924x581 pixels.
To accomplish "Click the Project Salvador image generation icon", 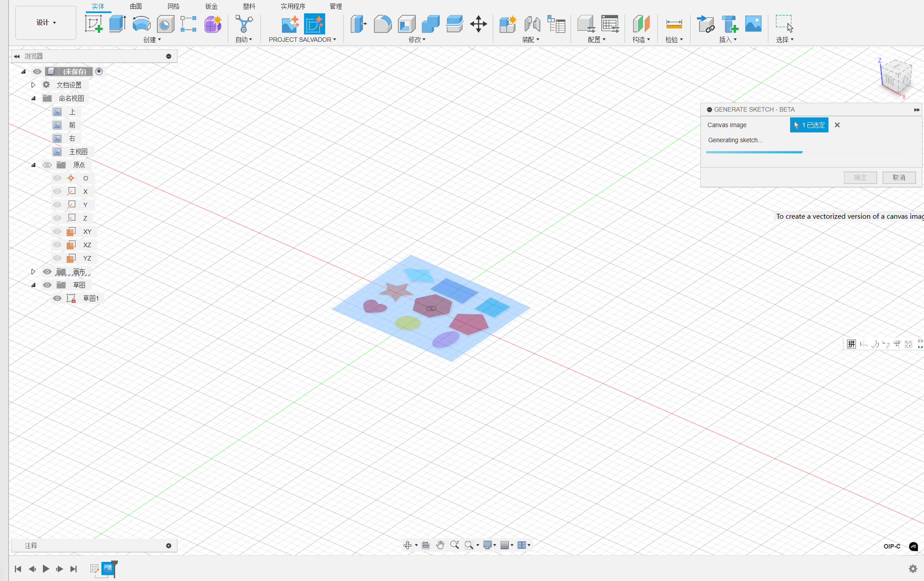I will click(x=290, y=24).
